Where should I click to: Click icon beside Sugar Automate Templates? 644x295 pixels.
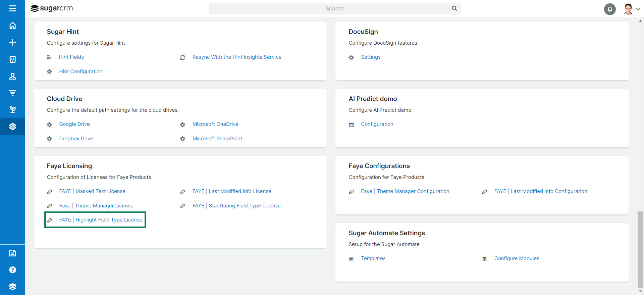[x=351, y=259]
